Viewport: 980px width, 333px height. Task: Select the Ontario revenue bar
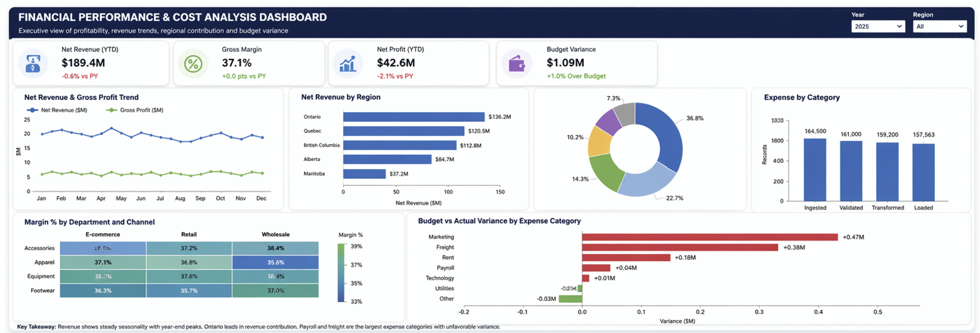[x=413, y=117]
